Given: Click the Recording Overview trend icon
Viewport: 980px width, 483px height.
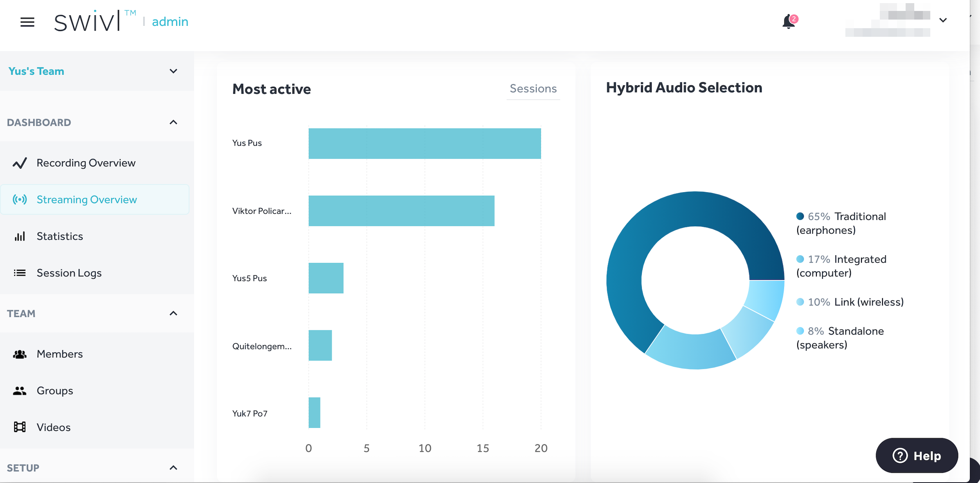Looking at the screenshot, I should 20,163.
